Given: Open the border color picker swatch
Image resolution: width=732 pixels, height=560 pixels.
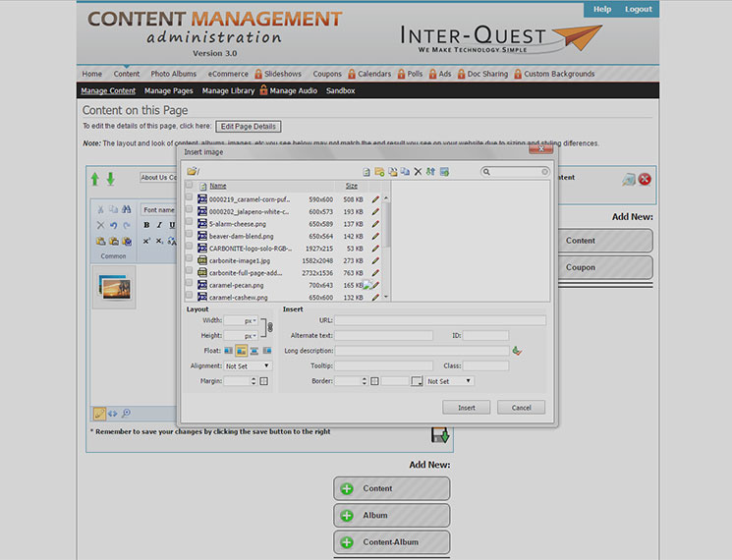Looking at the screenshot, I should click(x=417, y=381).
